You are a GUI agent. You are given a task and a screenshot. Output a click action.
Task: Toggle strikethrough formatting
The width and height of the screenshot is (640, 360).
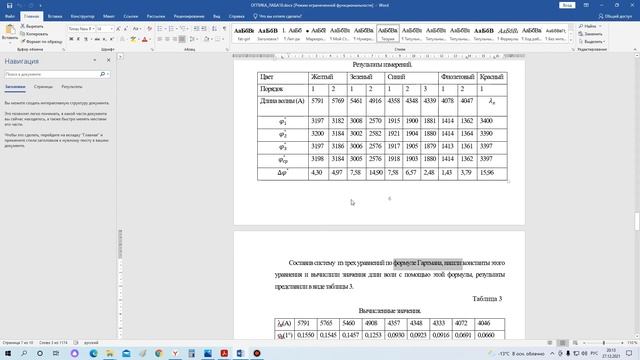[x=97, y=39]
